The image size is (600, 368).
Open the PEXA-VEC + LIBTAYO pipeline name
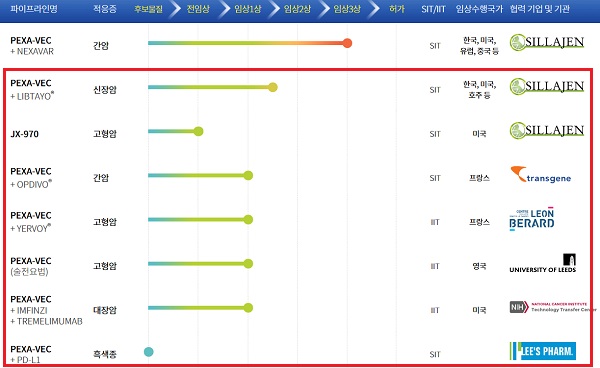pyautogui.click(x=32, y=90)
